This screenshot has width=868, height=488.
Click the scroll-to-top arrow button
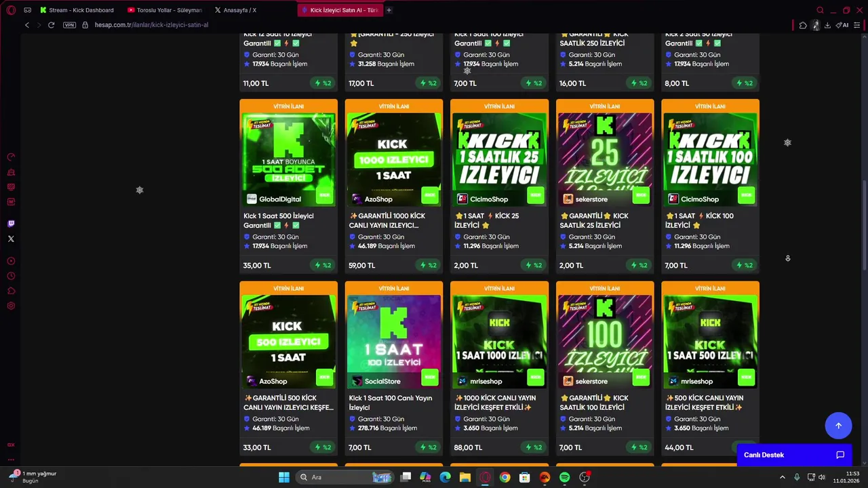point(838,426)
